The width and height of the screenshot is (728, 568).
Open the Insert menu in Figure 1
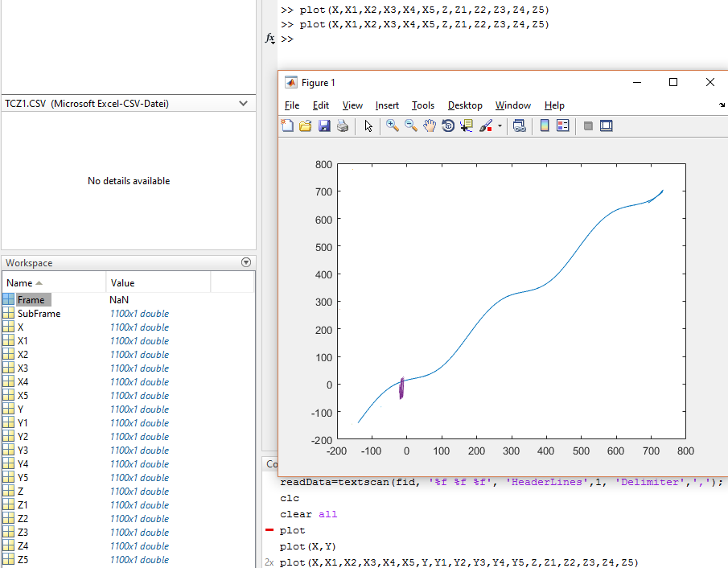pyautogui.click(x=387, y=105)
